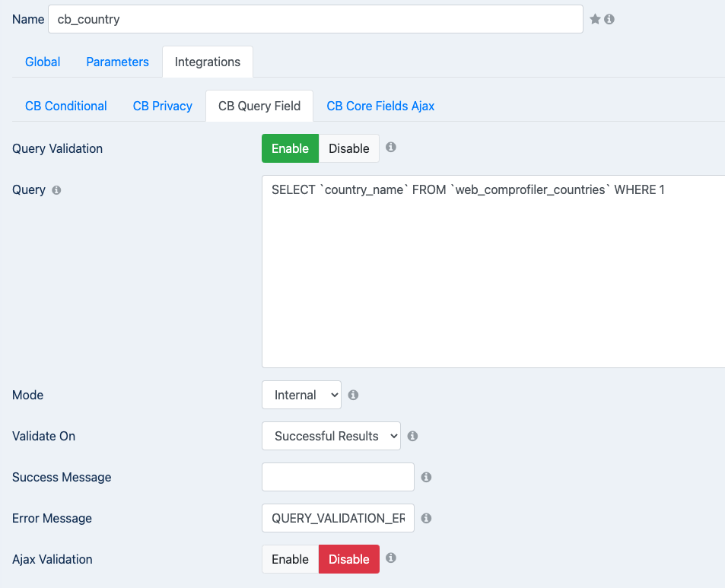Open the CB Core Fields Ajax sub-tab

click(x=380, y=106)
